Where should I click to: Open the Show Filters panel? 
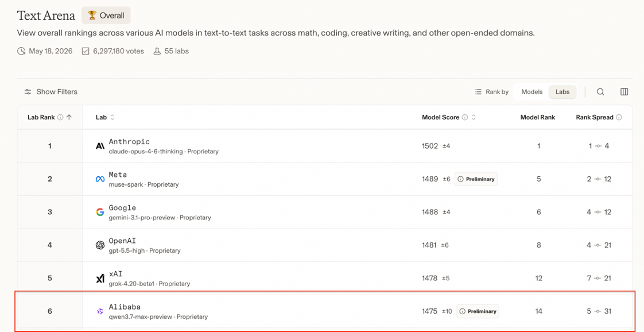(x=51, y=92)
